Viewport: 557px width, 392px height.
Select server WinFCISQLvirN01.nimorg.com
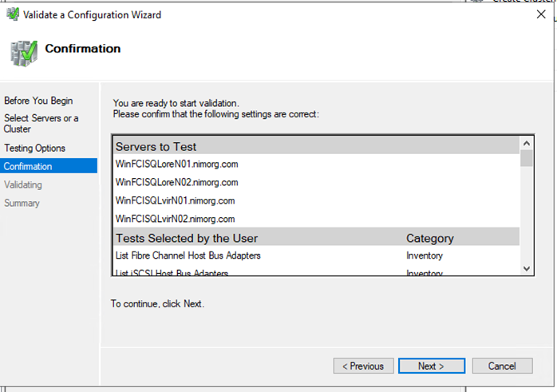[176, 201]
